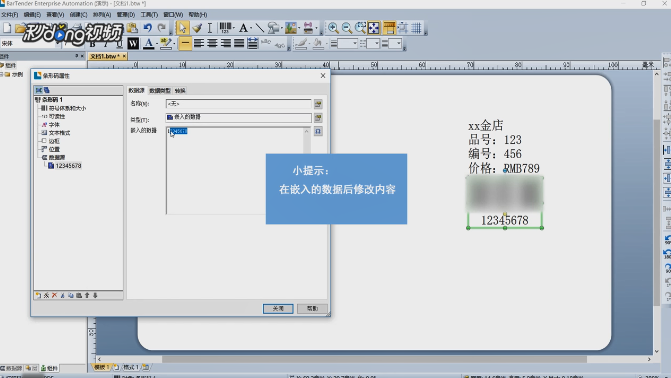Align text center
Screen dimensions: 671x378
(x=212, y=43)
